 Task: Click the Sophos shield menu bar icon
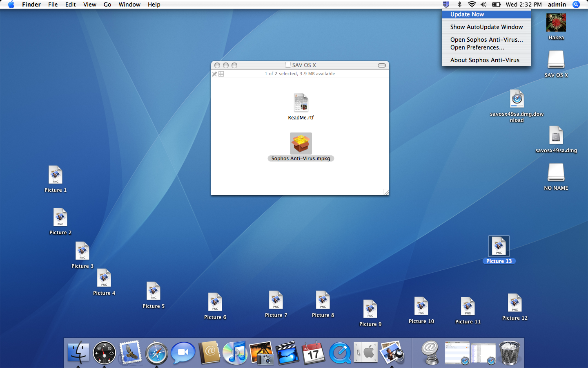coord(446,4)
